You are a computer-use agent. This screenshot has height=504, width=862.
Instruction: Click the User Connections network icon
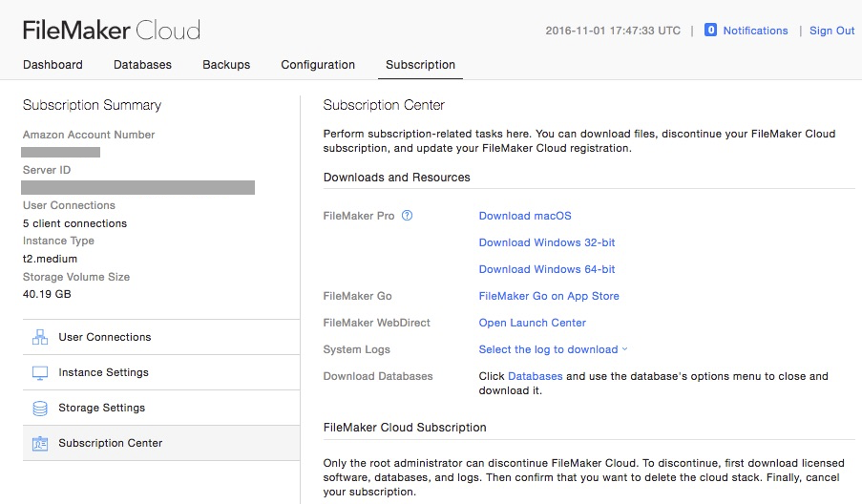[x=40, y=337]
